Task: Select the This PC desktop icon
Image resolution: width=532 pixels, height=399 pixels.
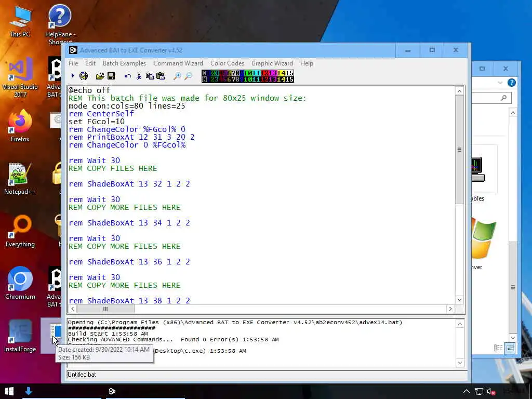Action: [20, 21]
